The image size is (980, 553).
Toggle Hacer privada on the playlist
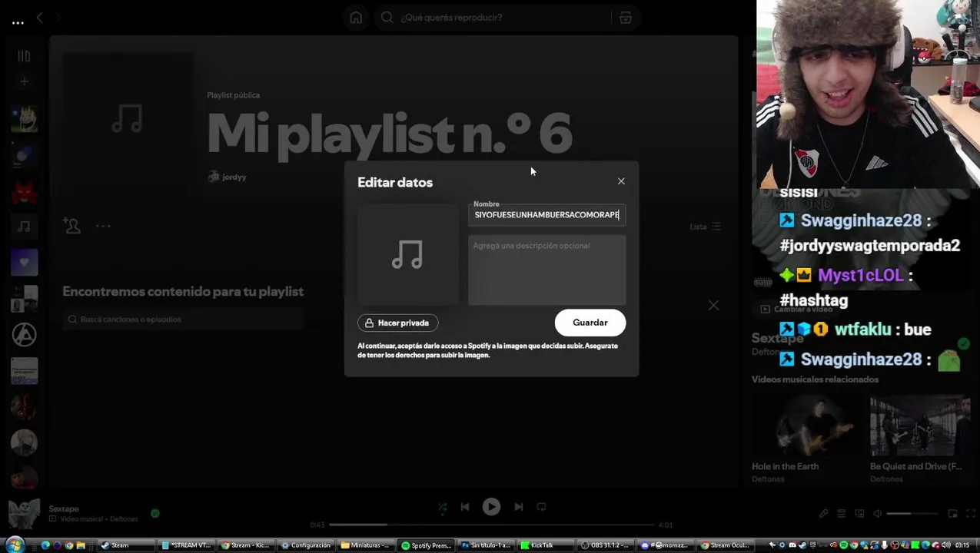[398, 323]
